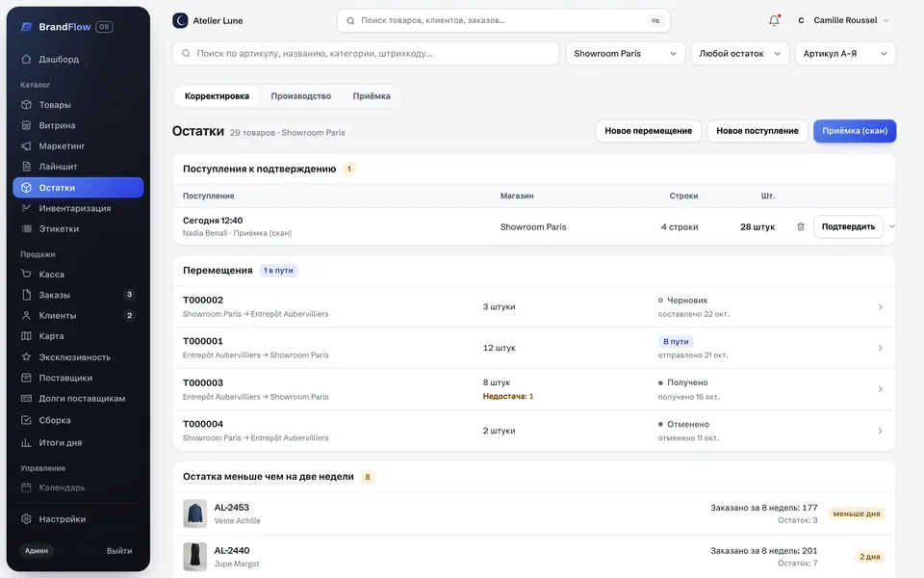Open Карта map icon
The image size is (924, 578).
pos(26,336)
